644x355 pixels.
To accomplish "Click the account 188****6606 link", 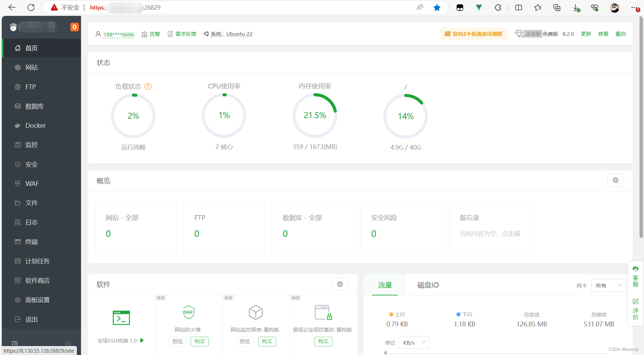I will (119, 34).
